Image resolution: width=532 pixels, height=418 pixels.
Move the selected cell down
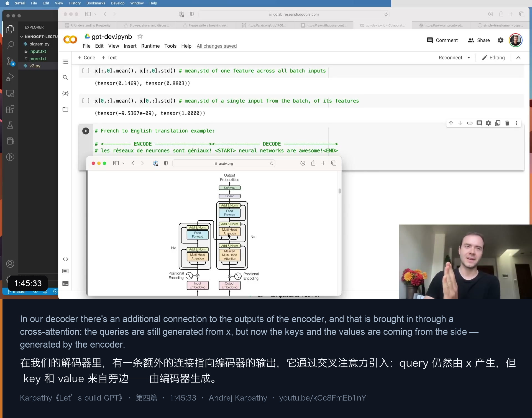click(460, 123)
